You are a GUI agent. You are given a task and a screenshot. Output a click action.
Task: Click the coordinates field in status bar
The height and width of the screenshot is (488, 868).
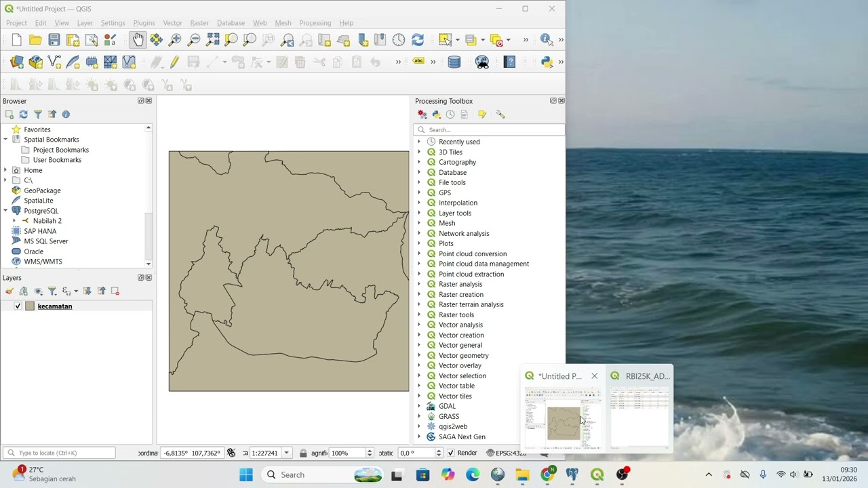(193, 453)
